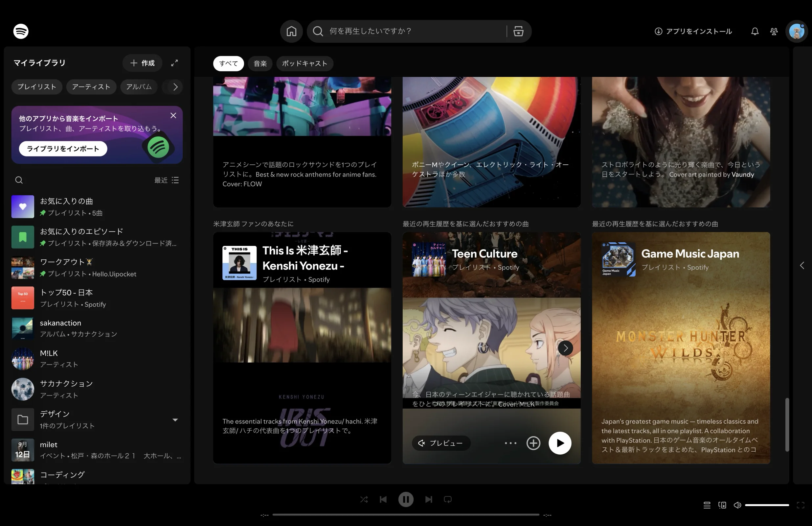This screenshot has height=526, width=812.
Task: Enter full screen player
Action: [801, 505]
